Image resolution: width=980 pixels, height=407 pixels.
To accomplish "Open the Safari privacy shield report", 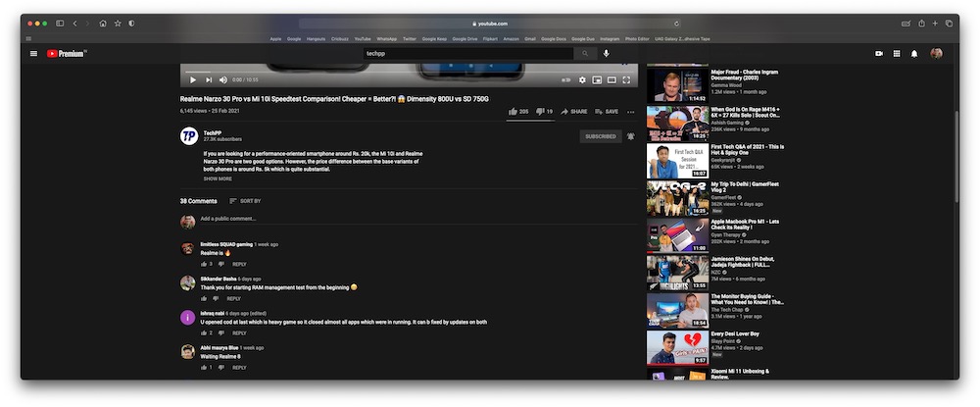I will click(131, 24).
